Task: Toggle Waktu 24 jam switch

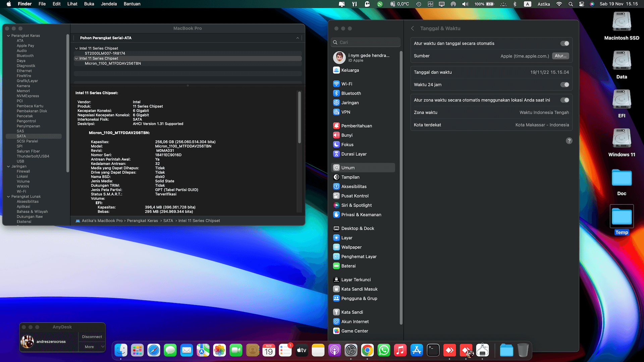Action: (565, 84)
